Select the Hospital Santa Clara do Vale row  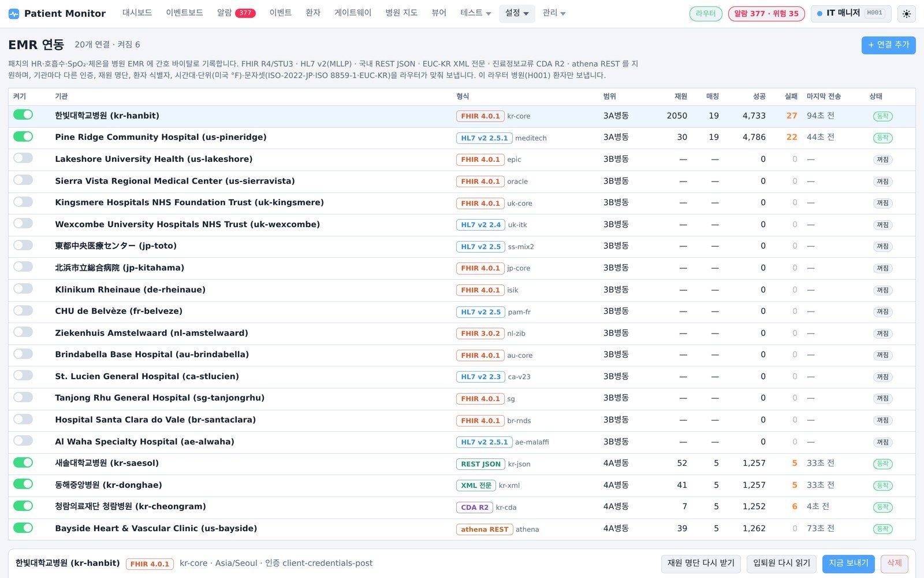click(x=462, y=420)
